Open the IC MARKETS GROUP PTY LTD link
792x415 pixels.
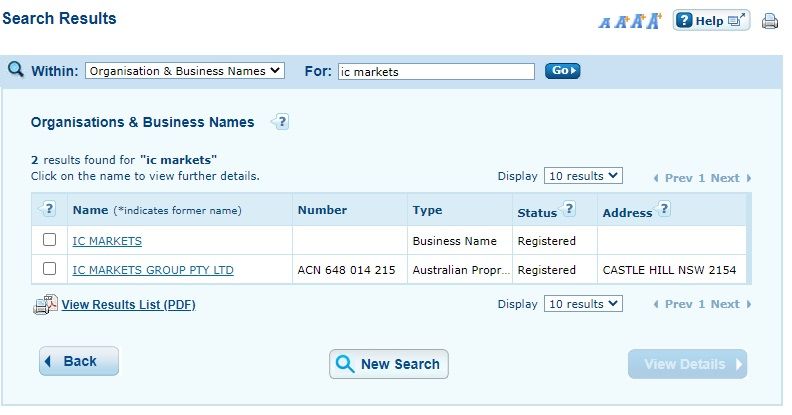[153, 270]
